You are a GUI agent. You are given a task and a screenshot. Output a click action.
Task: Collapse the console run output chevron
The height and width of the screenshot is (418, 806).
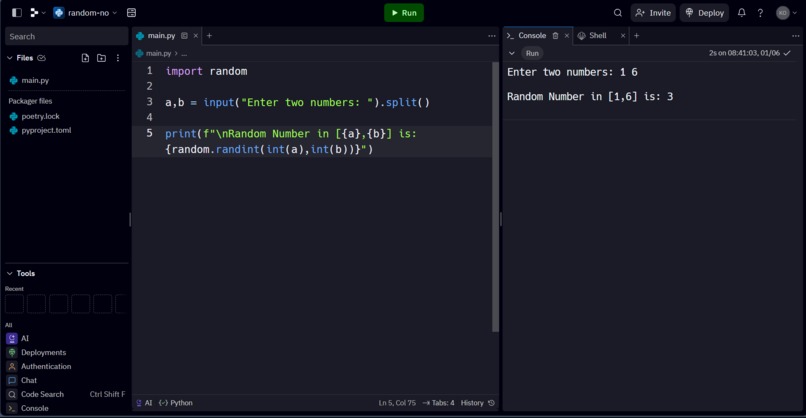pyautogui.click(x=511, y=53)
